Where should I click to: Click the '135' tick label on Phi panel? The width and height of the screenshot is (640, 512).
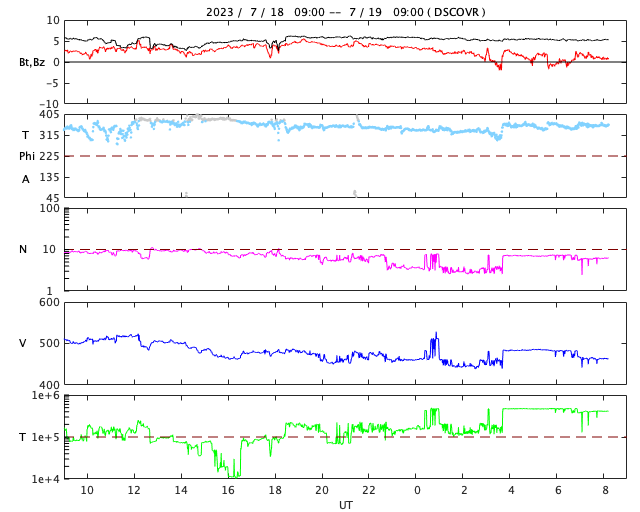tap(49, 177)
